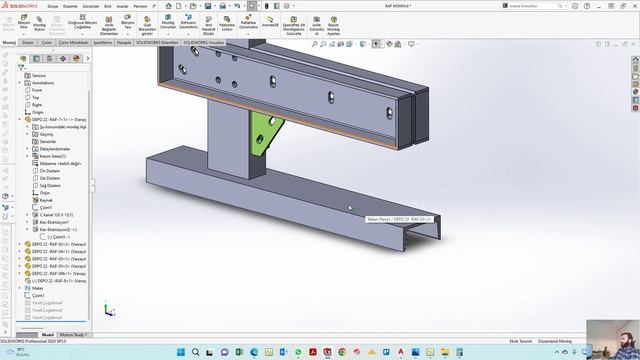Screen dimensions: 640x360
Task: Open the PropertyManager tab icon
Action: (36, 58)
